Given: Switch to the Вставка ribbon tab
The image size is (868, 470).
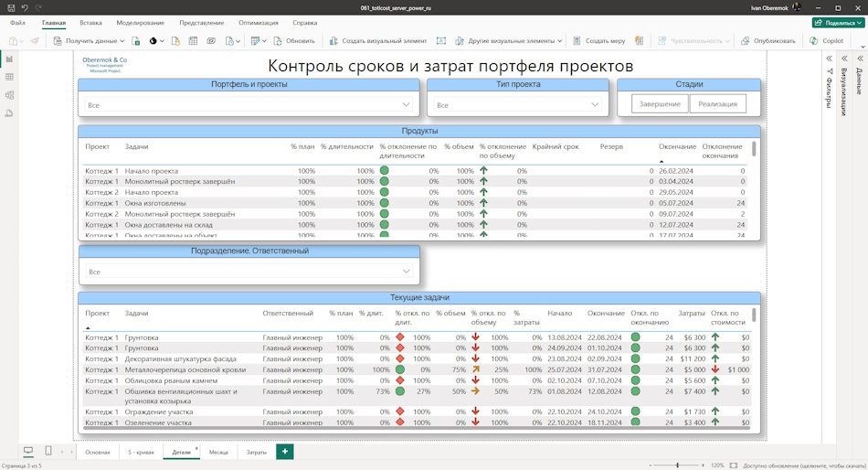Looking at the screenshot, I should (x=90, y=23).
